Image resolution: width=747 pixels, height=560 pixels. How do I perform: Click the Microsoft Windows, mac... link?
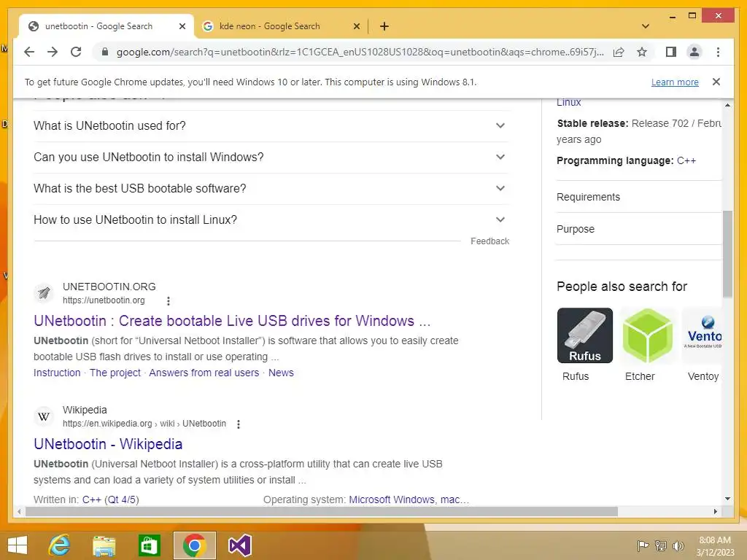[x=409, y=499]
